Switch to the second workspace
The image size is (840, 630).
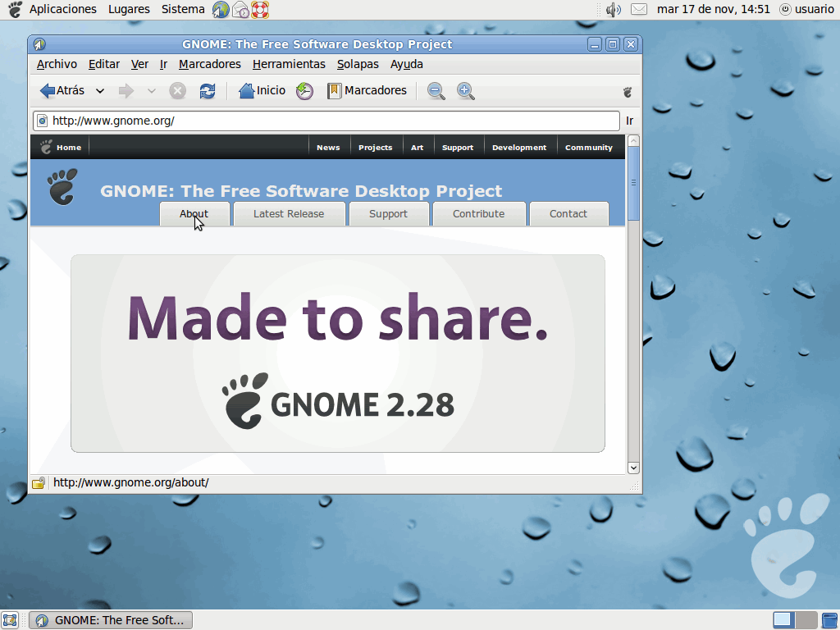tap(806, 620)
